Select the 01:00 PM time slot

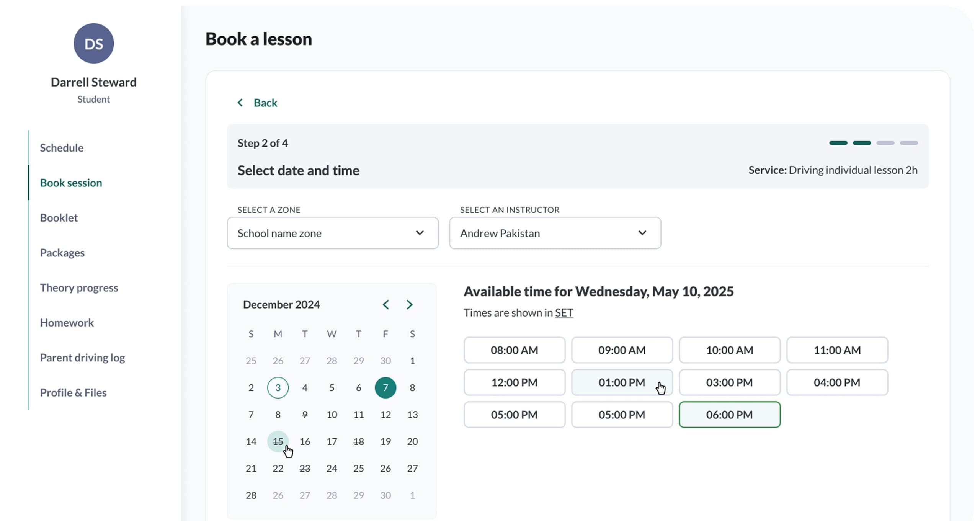tap(621, 382)
